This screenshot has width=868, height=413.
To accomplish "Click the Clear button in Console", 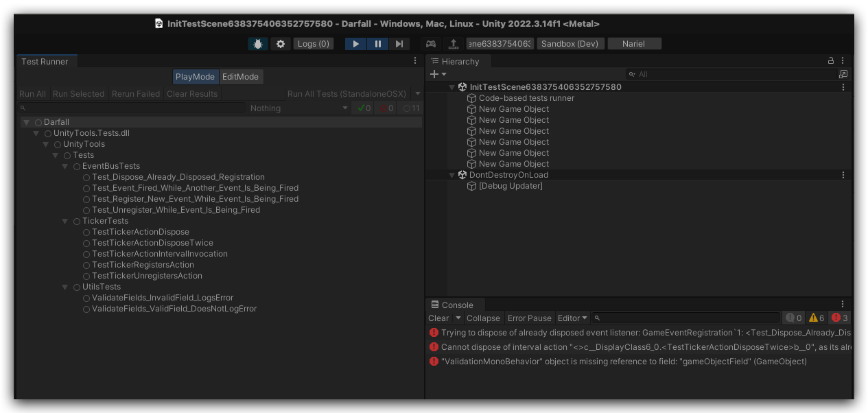I will click(438, 318).
